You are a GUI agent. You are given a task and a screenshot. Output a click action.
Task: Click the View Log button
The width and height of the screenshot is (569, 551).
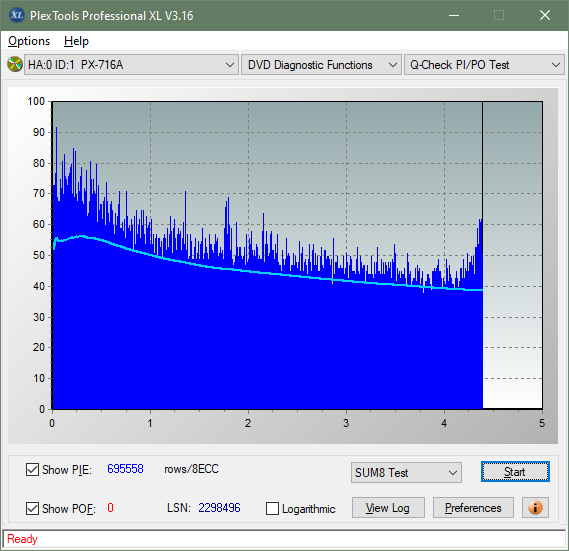[x=388, y=507]
